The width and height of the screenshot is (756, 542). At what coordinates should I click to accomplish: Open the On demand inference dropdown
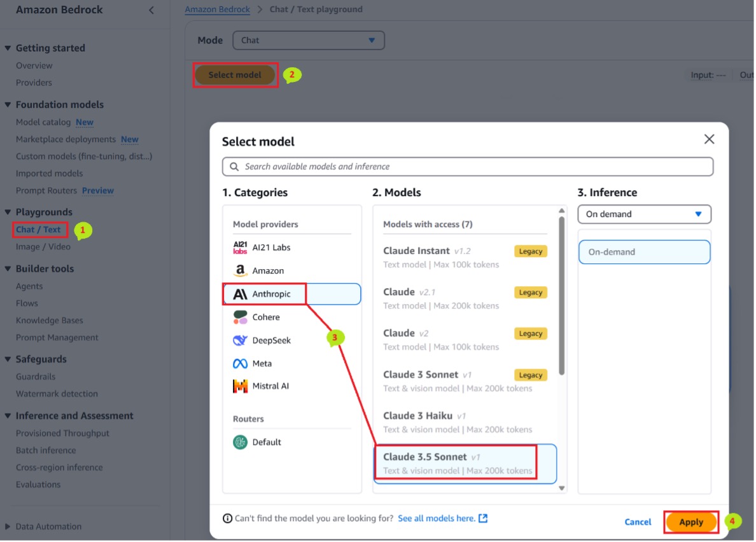[x=645, y=214]
